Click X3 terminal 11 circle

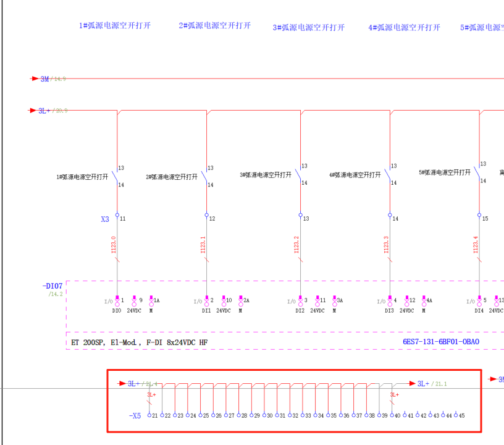coord(117,216)
